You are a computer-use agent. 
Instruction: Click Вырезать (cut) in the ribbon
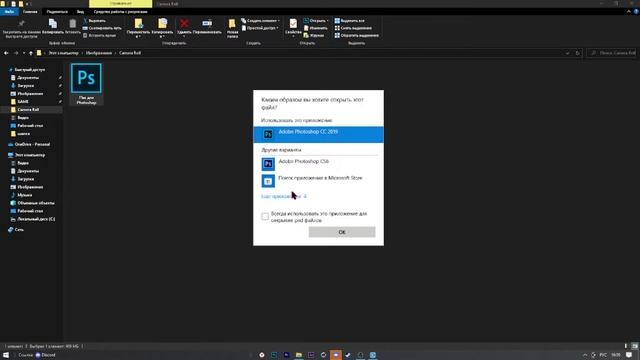pyautogui.click(x=94, y=20)
